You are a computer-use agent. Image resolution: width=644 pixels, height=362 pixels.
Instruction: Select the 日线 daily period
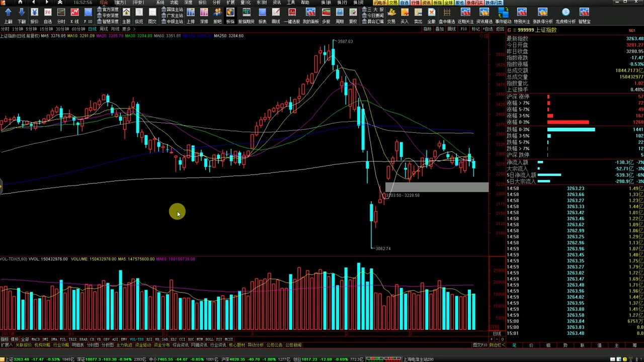click(x=93, y=29)
